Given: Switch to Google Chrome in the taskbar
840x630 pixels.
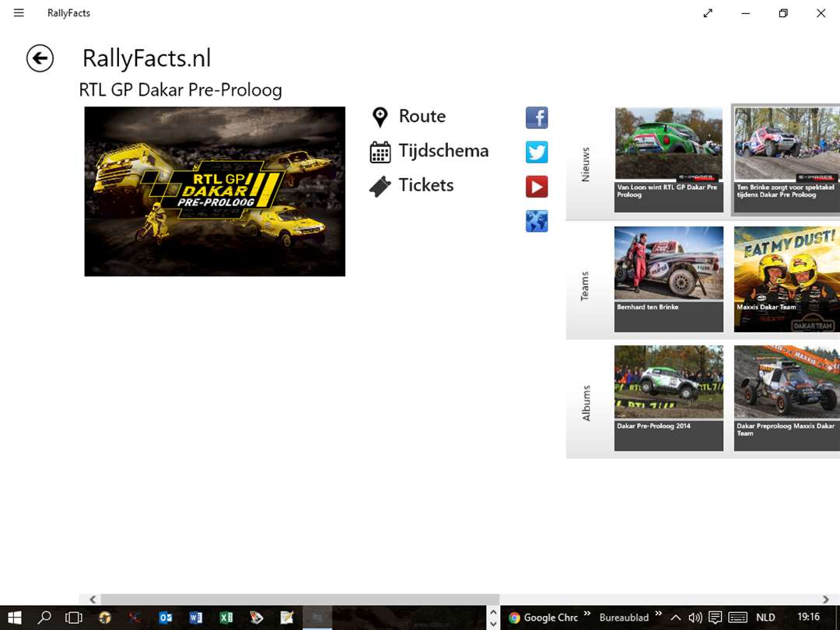Looking at the screenshot, I should coord(544,618).
